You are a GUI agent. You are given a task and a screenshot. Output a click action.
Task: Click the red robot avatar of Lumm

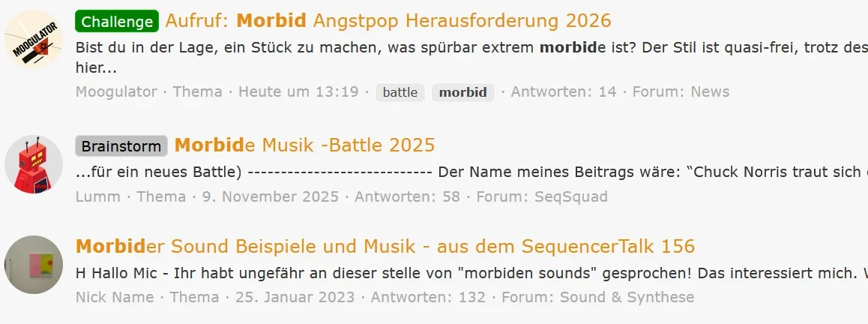click(x=34, y=164)
